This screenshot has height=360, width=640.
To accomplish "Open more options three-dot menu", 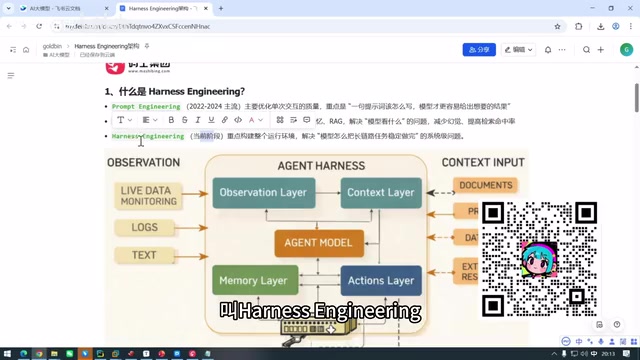I will tap(562, 50).
